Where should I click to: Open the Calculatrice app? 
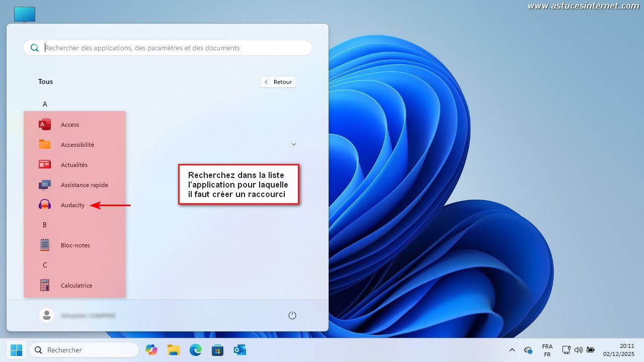(76, 286)
